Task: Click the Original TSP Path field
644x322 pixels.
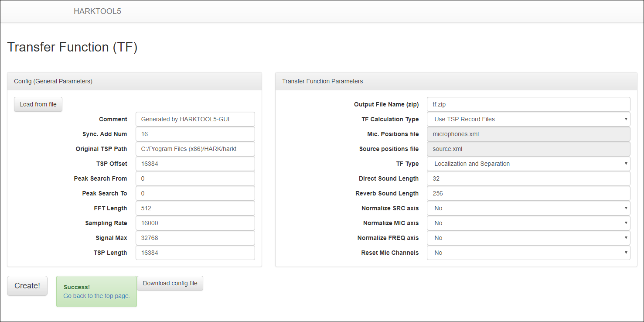Action: click(x=195, y=149)
